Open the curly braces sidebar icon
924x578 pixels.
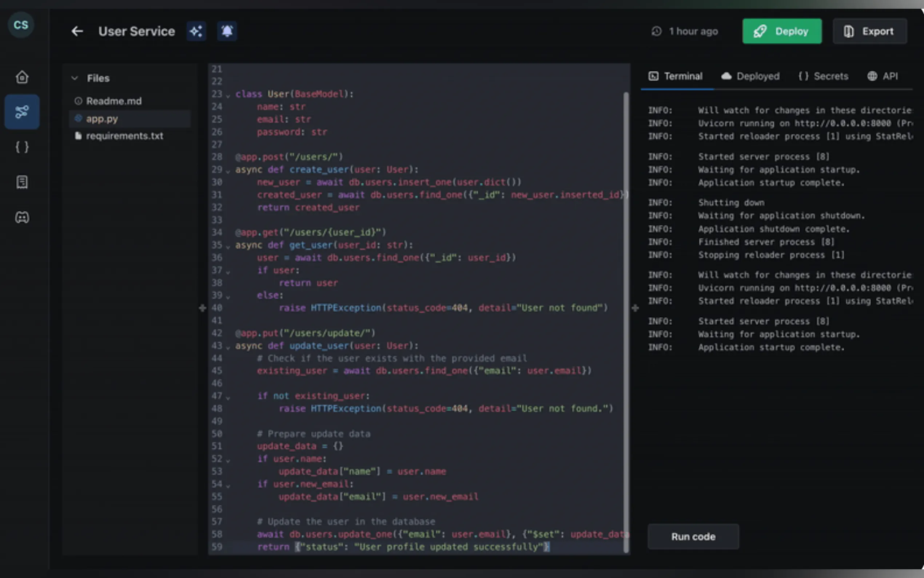(x=22, y=147)
